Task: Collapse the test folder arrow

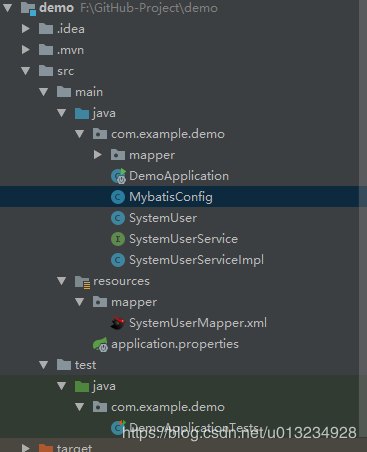Action: (44, 365)
